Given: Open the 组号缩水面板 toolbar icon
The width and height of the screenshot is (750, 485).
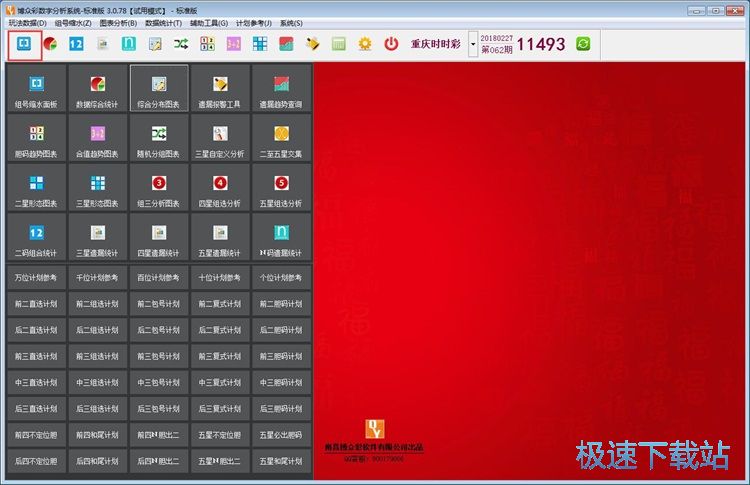Looking at the screenshot, I should coord(24,44).
